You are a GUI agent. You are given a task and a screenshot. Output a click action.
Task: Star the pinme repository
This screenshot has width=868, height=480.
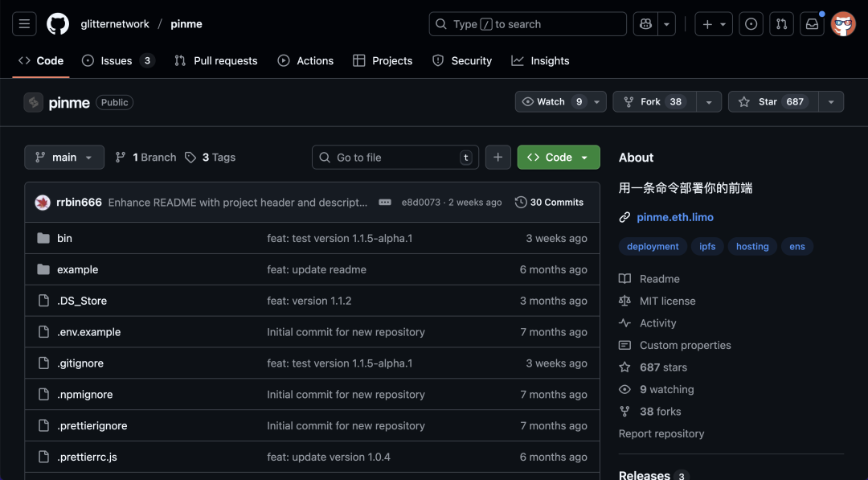(769, 101)
